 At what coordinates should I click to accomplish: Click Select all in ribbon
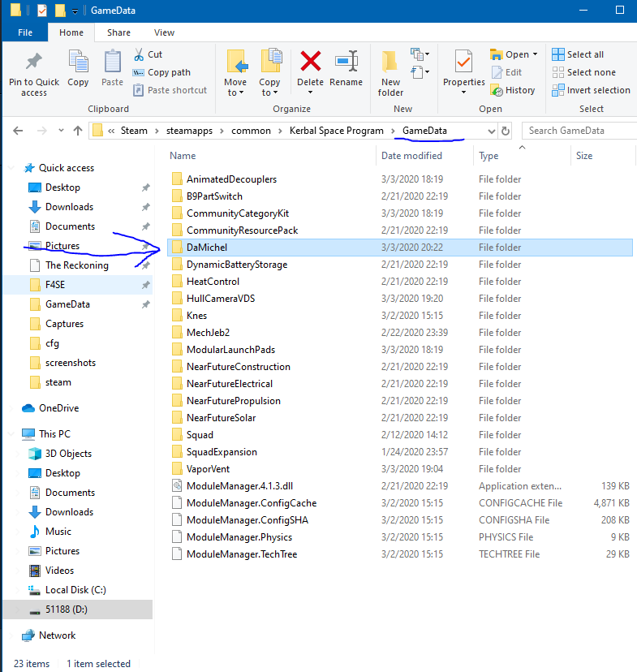click(x=578, y=54)
